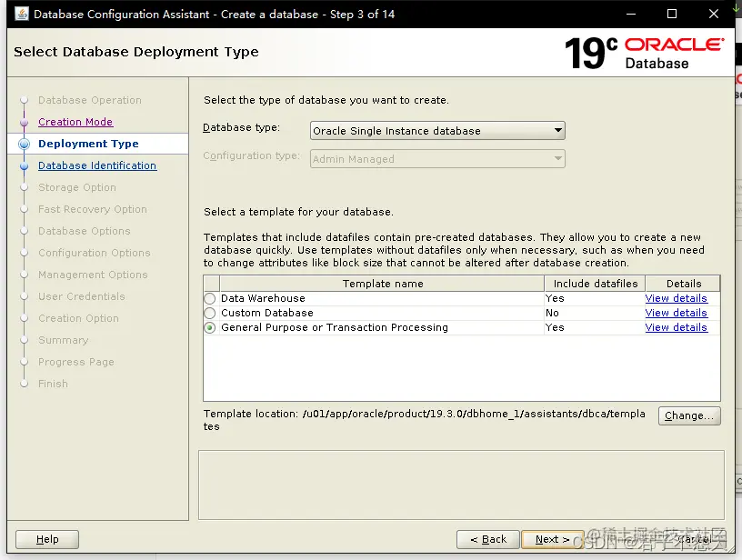Image resolution: width=742 pixels, height=560 pixels.
Task: Click the Deployment Type step marker icon
Action: click(25, 144)
